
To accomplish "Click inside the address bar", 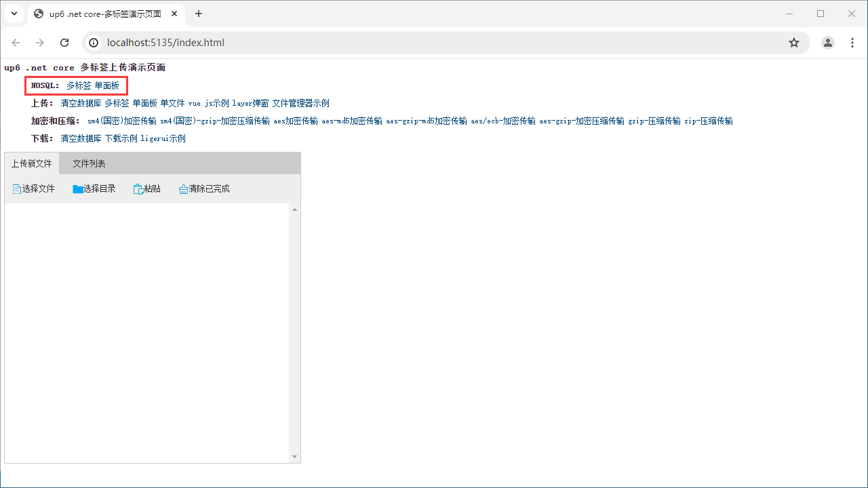I will [x=271, y=42].
